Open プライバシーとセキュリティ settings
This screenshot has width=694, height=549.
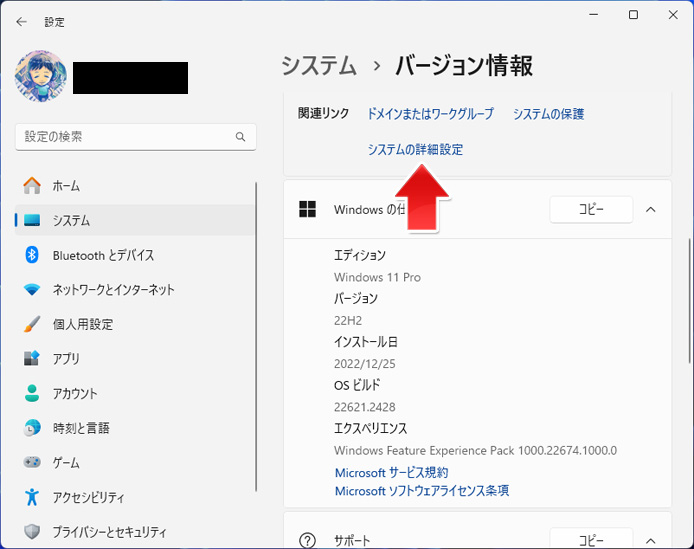tap(135, 531)
